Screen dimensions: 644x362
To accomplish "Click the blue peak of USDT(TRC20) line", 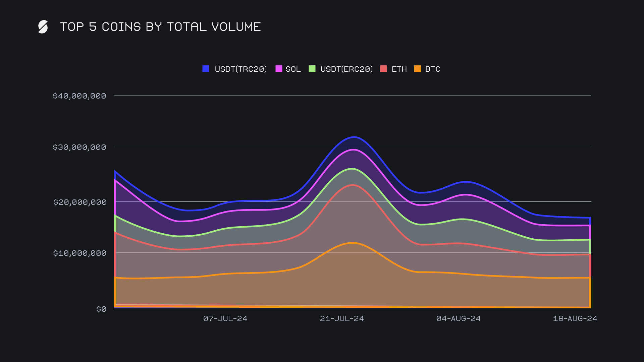I will click(x=354, y=137).
